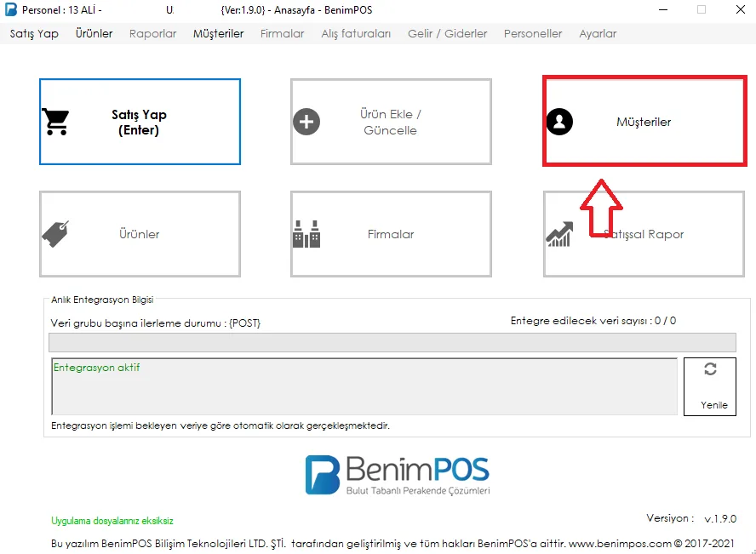
Task: Open the Satış Yap menu
Action: tap(34, 34)
